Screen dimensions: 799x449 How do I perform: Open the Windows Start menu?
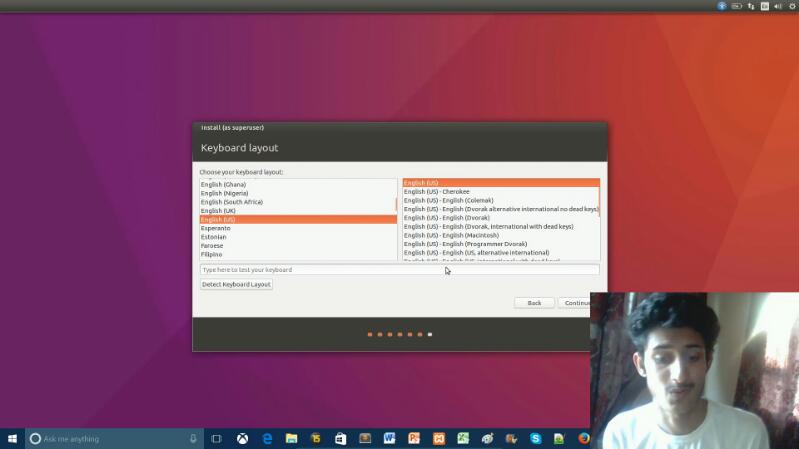pos(12,438)
